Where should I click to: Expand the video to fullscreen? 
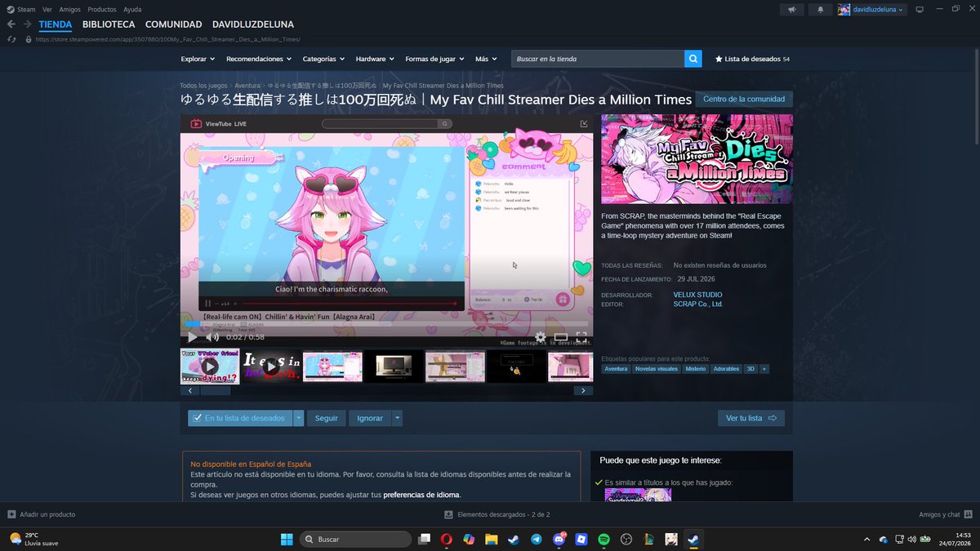click(581, 336)
